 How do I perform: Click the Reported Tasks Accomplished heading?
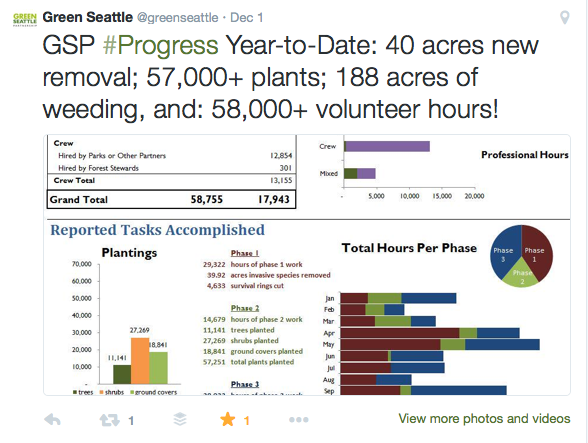pyautogui.click(x=158, y=230)
